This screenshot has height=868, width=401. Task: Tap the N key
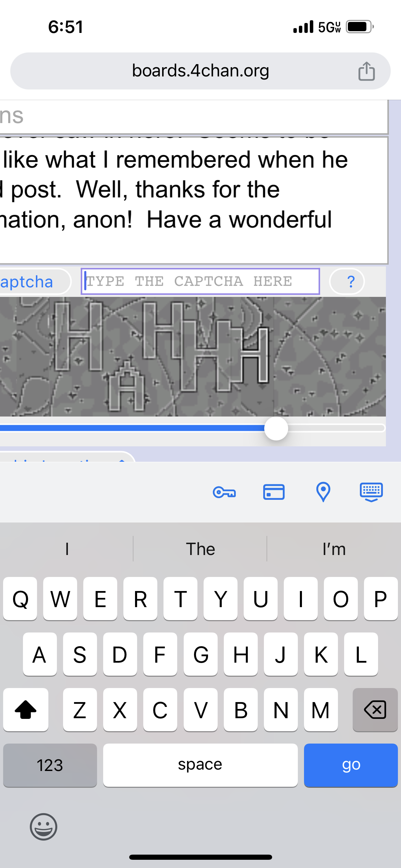[281, 710]
